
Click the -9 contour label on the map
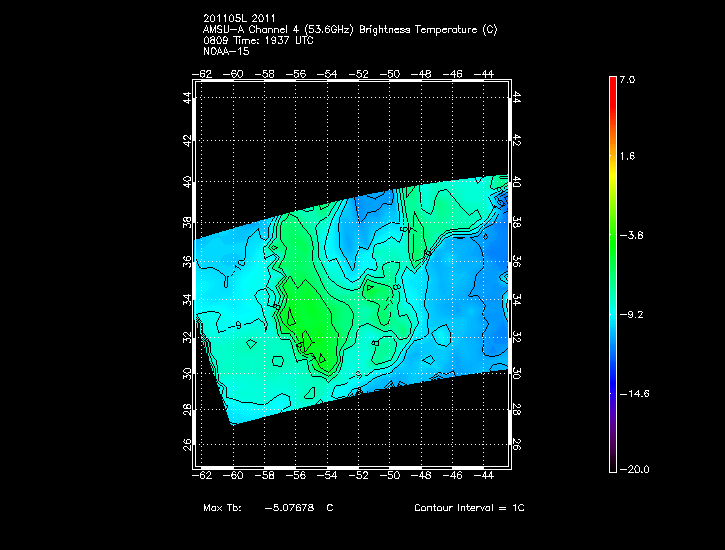click(237, 325)
